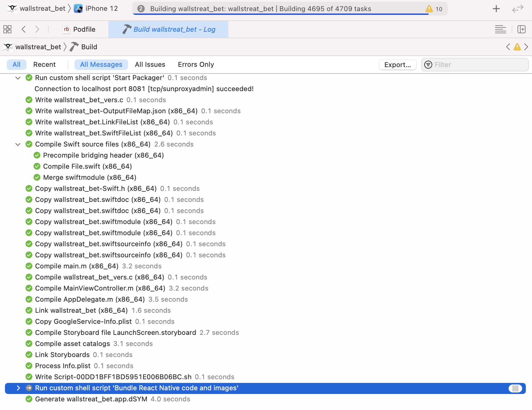
Task: Click inside the Filter field
Action: [x=462, y=65]
